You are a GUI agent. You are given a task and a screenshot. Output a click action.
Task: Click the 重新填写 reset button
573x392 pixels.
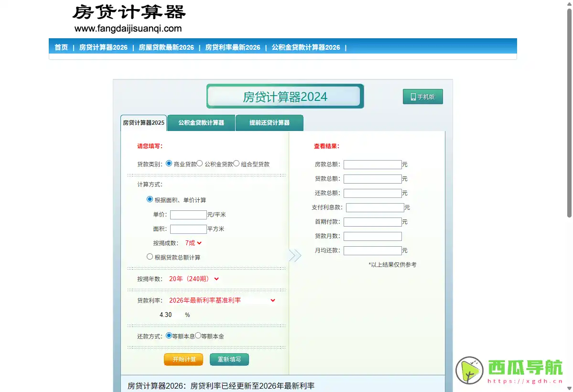[229, 359]
